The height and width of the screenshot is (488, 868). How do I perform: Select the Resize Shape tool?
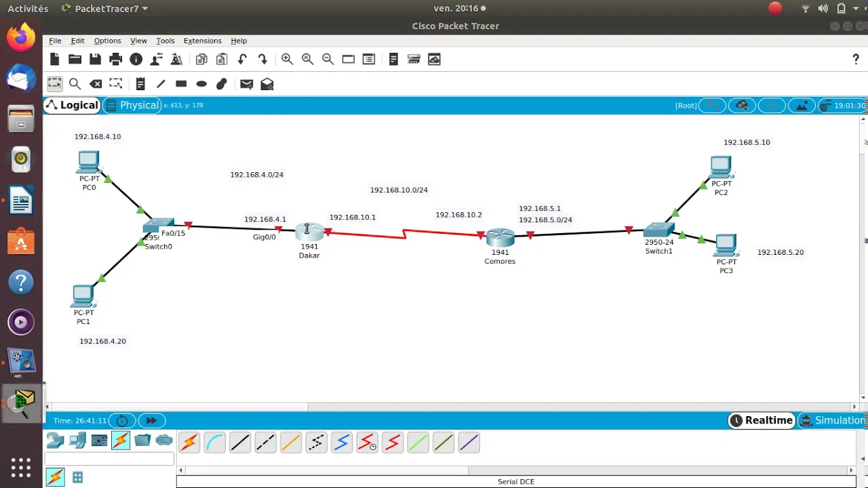(116, 84)
